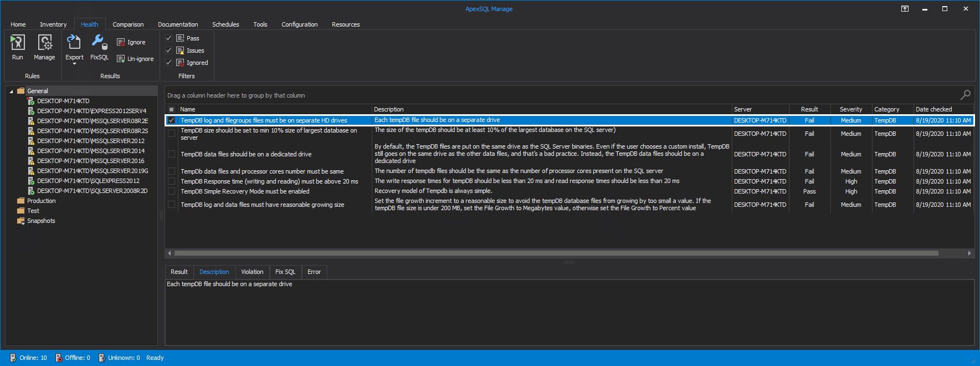980x366 pixels.
Task: Click the Online: 10 status indicator
Action: [x=28, y=358]
